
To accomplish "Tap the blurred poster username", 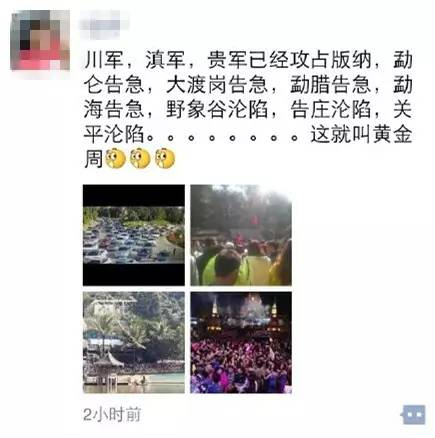I will click(104, 25).
